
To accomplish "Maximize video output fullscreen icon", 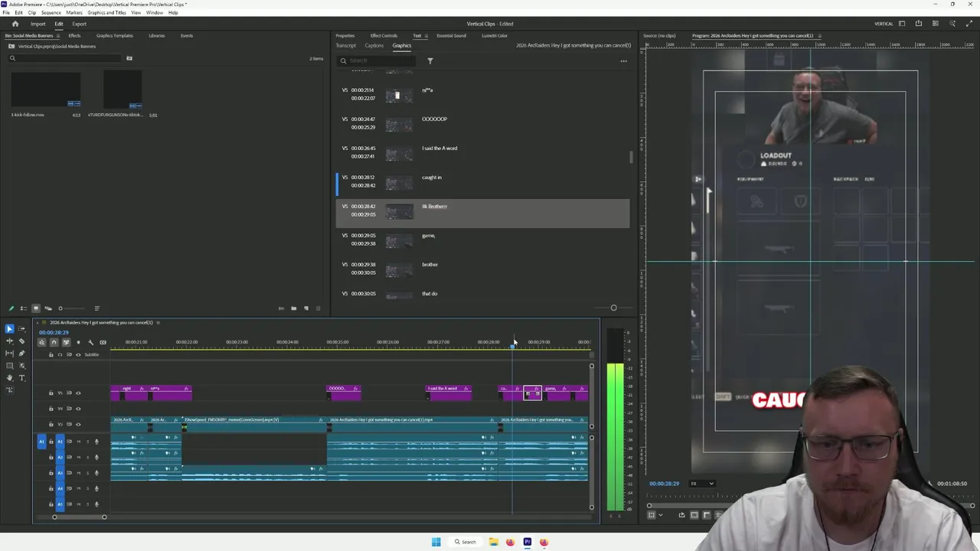I will [x=969, y=24].
